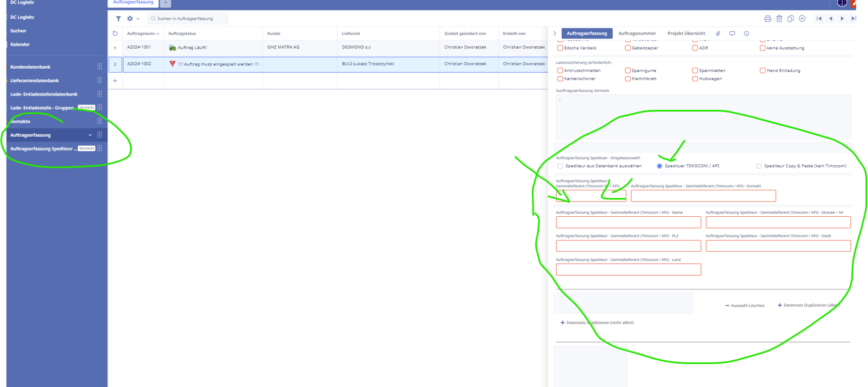Switch to the Projekt Übersicht panel tab
The image size is (868, 387).
click(x=686, y=33)
